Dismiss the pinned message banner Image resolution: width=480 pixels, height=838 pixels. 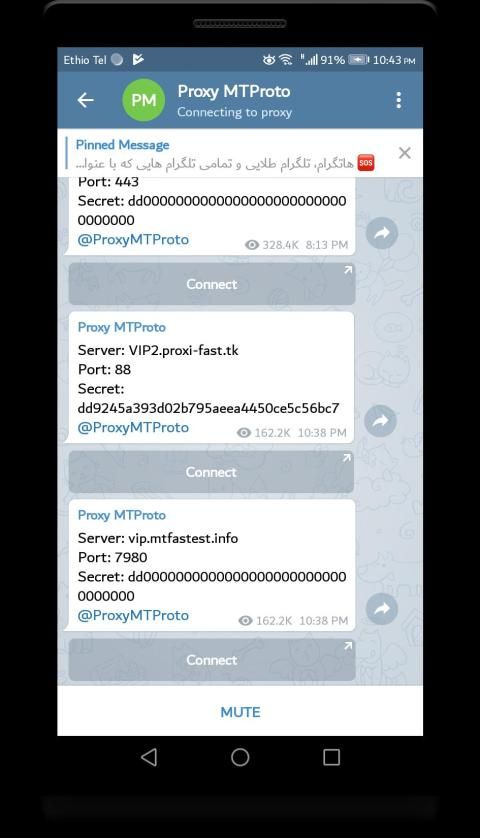click(405, 153)
